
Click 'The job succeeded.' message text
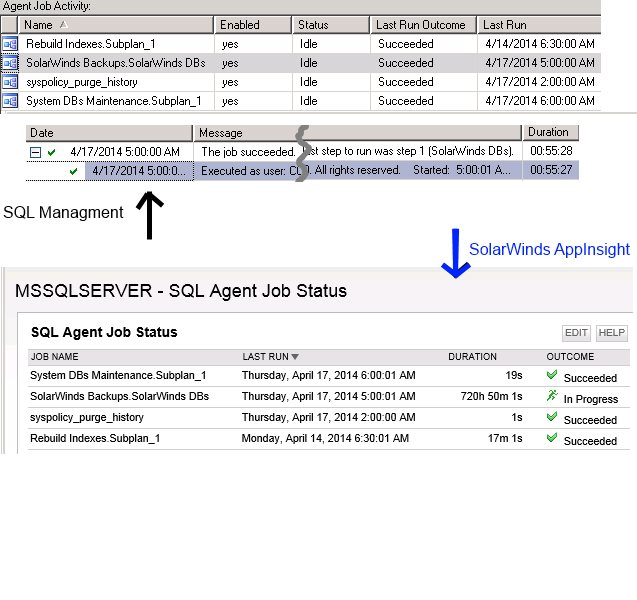248,152
